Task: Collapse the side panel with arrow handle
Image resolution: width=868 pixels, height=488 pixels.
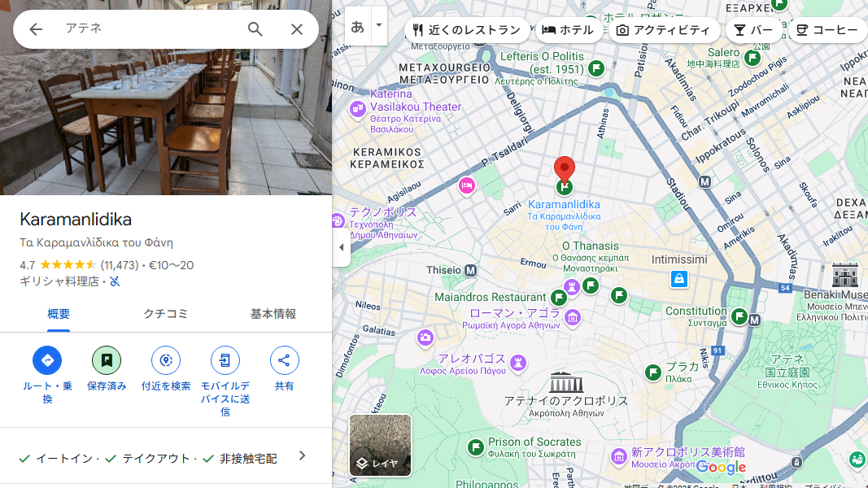Action: [342, 247]
